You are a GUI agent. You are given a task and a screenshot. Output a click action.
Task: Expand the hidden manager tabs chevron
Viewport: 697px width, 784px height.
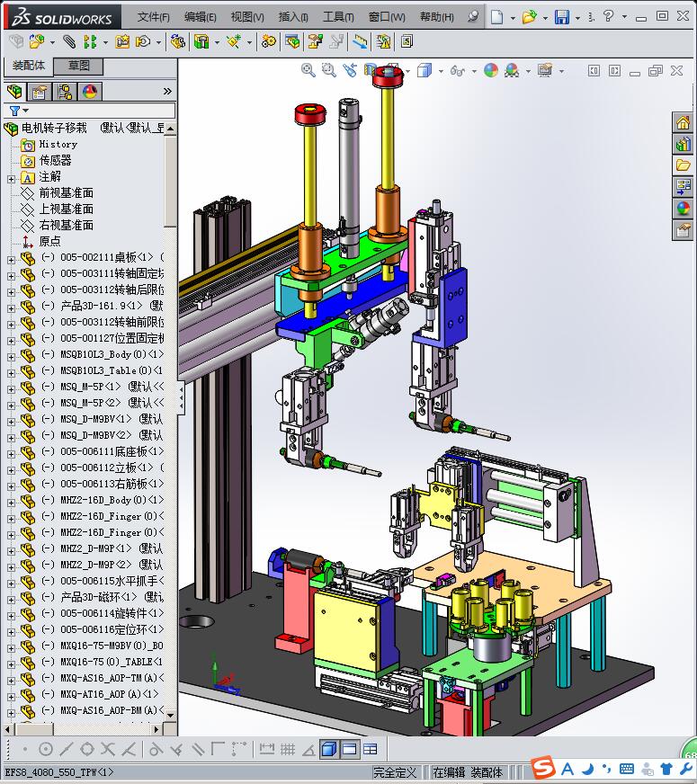(x=167, y=92)
